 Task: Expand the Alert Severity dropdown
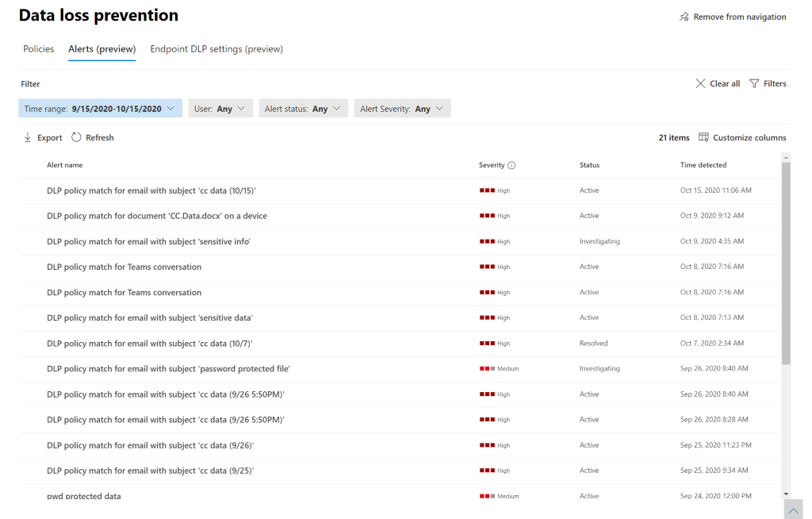pos(402,108)
